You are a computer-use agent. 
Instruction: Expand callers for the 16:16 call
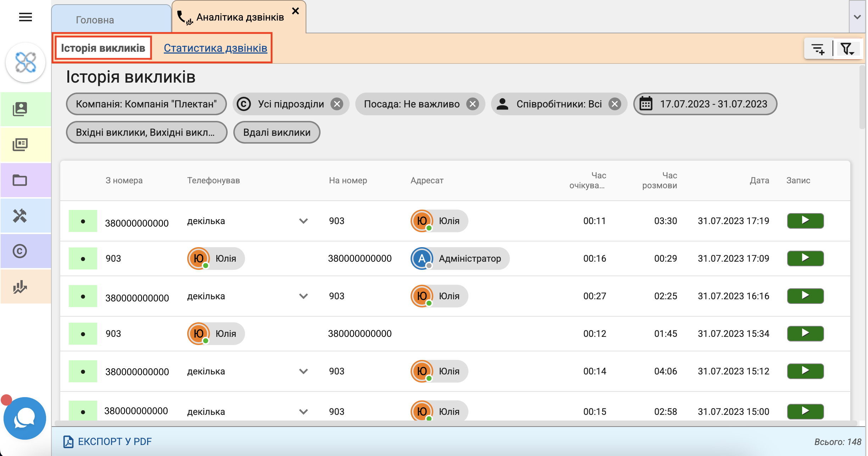point(303,296)
